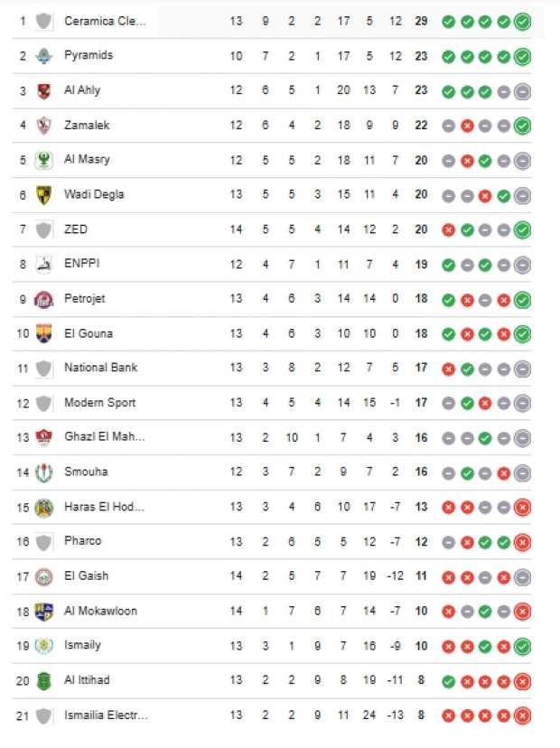Click the Petrojet club logo
Viewport: 560px width, 748px height.
pyautogui.click(x=43, y=299)
